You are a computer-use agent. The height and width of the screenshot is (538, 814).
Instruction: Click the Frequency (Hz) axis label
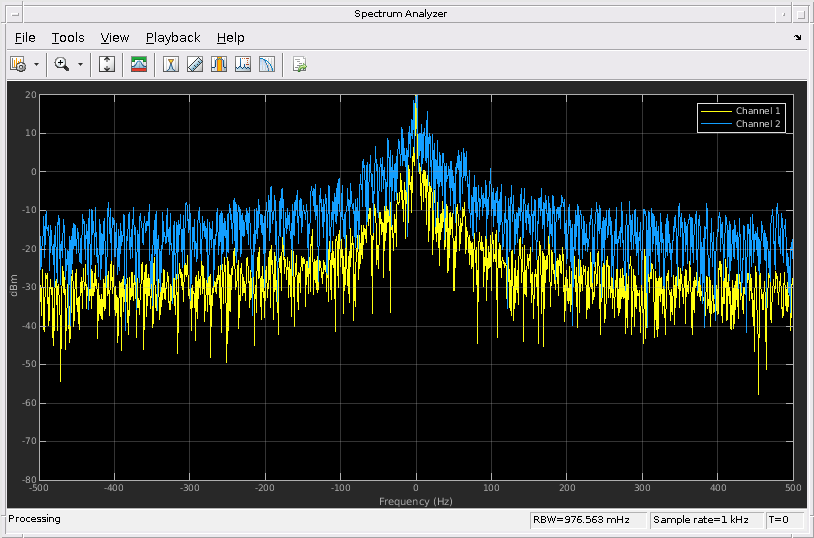pos(416,501)
